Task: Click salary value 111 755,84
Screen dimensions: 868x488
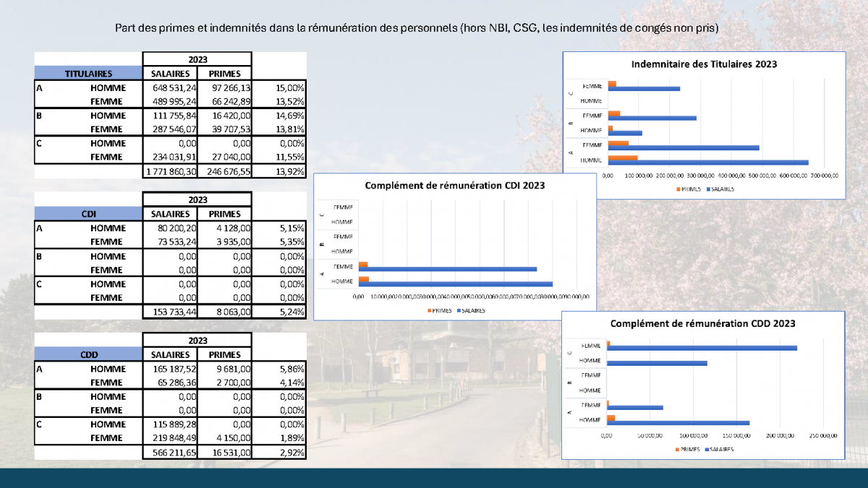Action: (x=176, y=115)
